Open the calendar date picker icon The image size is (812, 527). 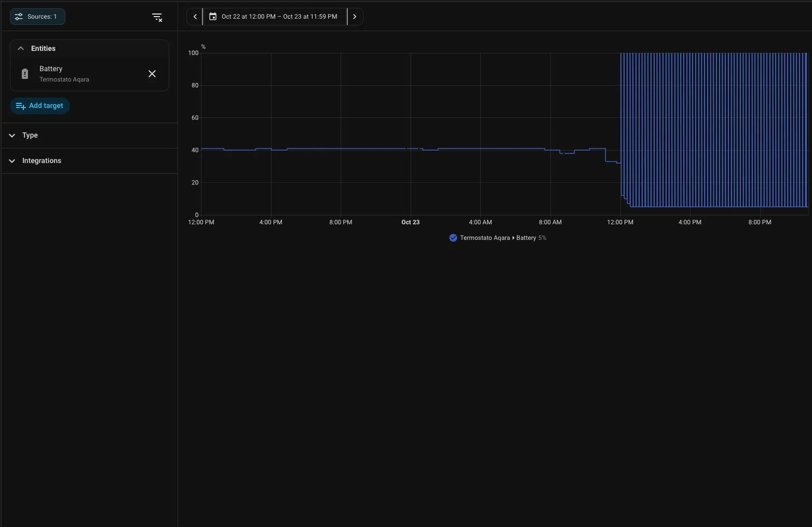(213, 17)
